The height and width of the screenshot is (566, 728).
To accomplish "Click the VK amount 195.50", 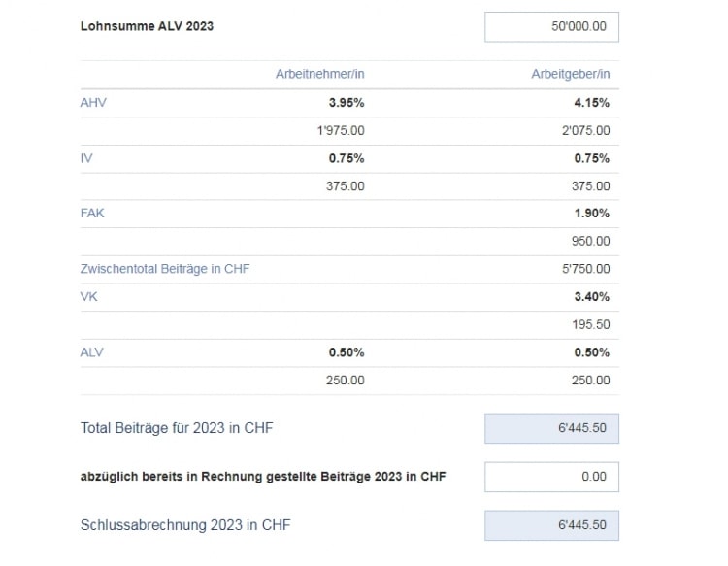I will [x=590, y=324].
